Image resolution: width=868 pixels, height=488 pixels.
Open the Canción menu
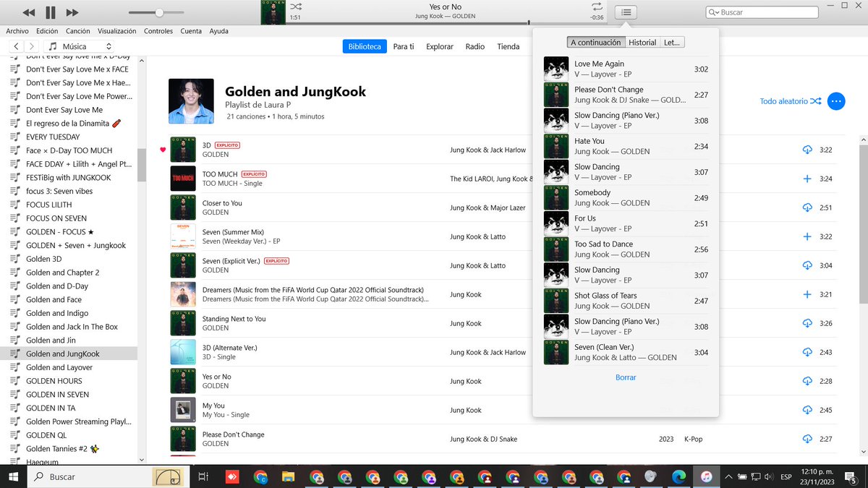coord(77,31)
